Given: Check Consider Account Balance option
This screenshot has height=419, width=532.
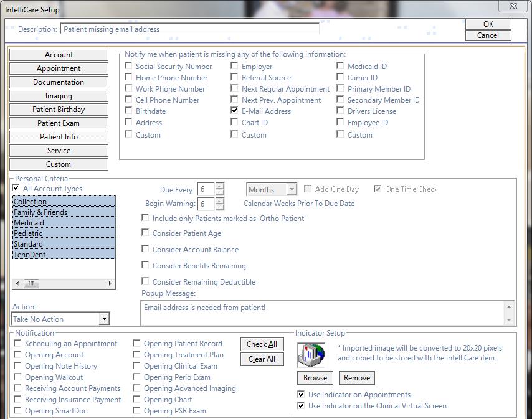Looking at the screenshot, I should point(145,249).
